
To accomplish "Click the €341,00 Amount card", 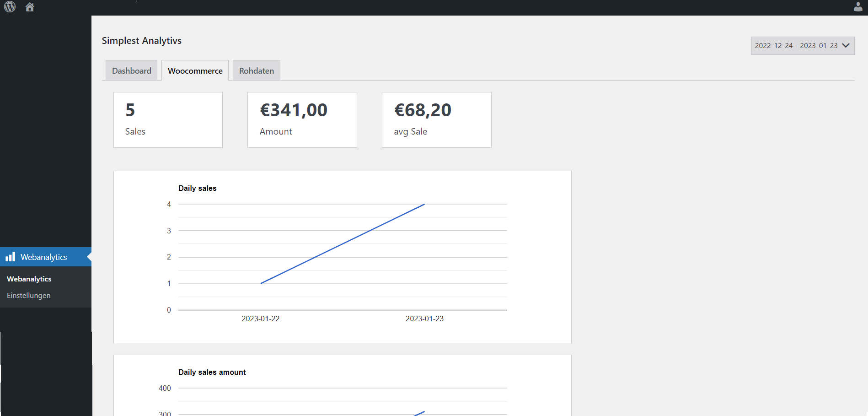I will click(302, 120).
